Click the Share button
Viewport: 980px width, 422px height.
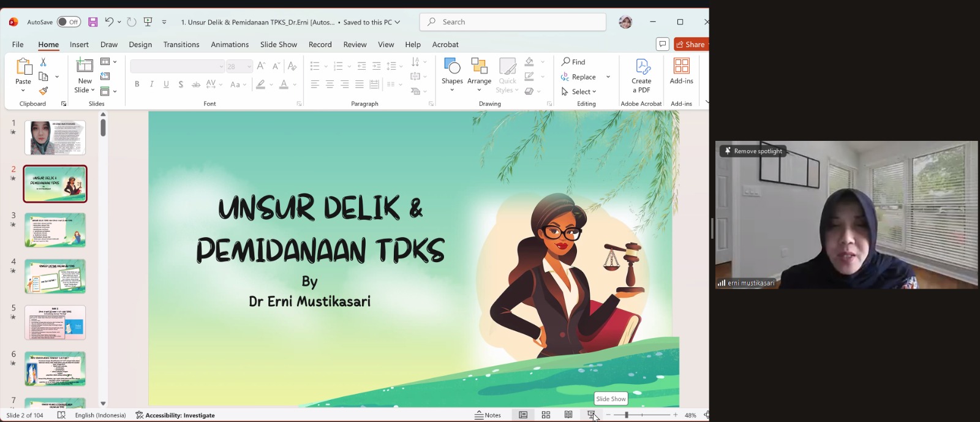[690, 44]
